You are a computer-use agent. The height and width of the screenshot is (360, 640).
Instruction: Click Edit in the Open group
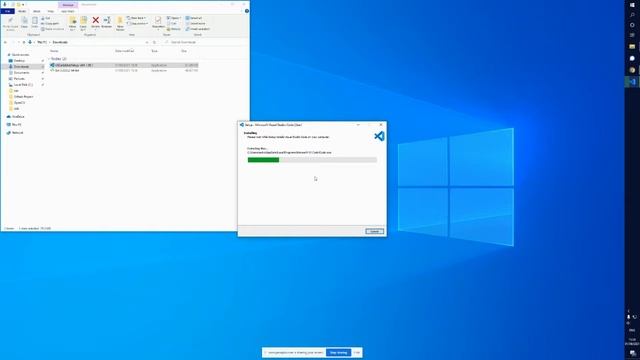(x=172, y=24)
